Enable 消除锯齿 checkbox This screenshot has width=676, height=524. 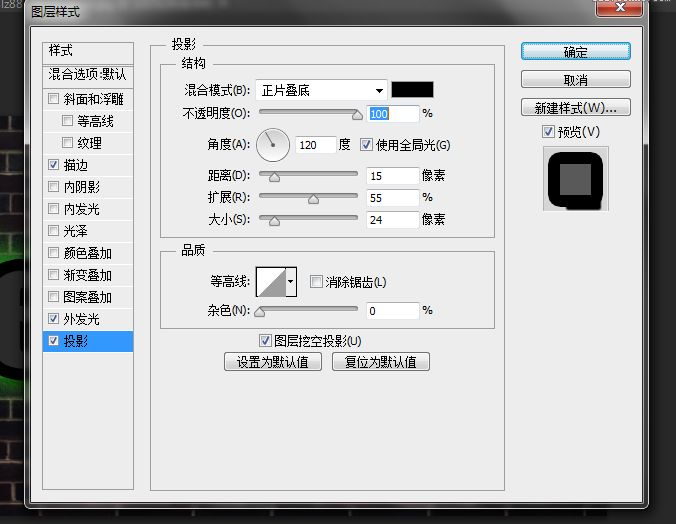pos(316,282)
